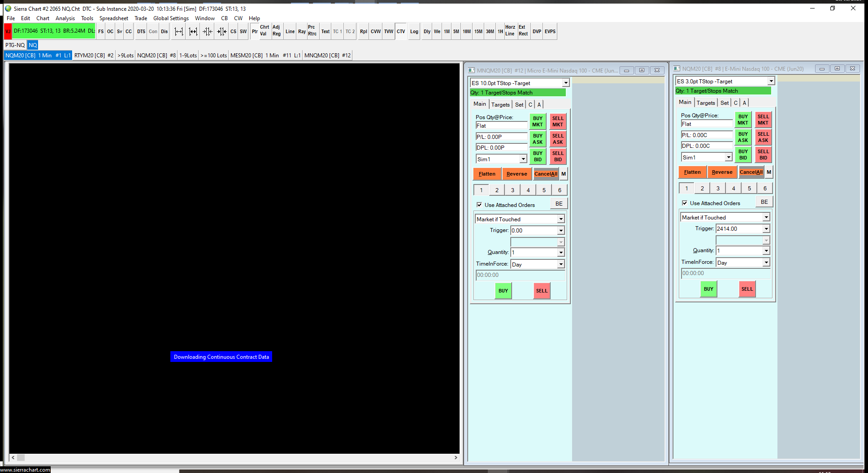Select quantity preset 2 in MNQM20 window
868x473 pixels.
(497, 190)
